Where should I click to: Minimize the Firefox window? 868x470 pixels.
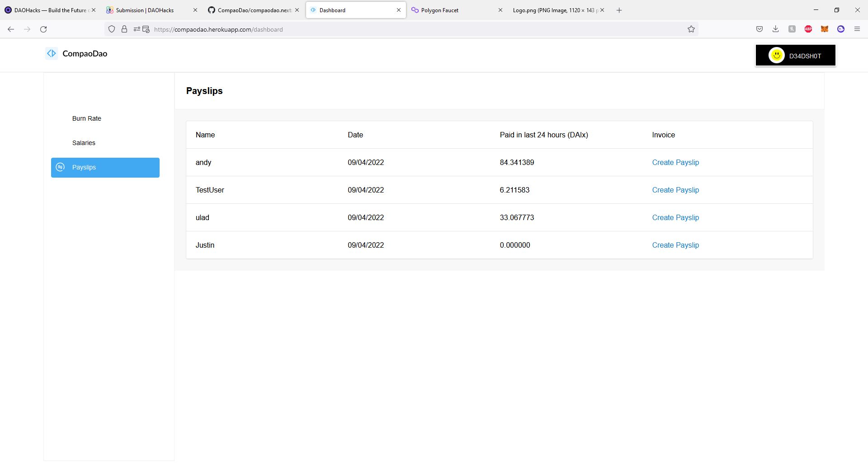click(816, 10)
